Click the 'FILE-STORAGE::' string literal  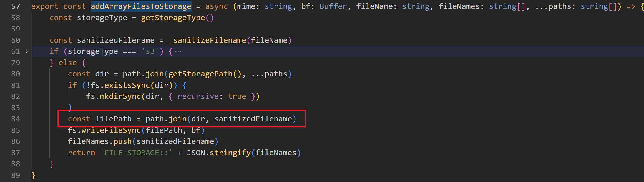tap(136, 153)
